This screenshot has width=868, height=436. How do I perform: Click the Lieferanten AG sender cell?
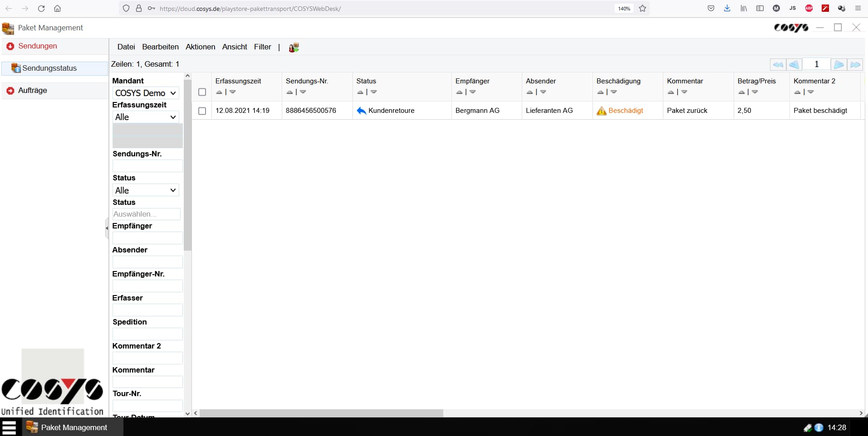[x=558, y=111]
